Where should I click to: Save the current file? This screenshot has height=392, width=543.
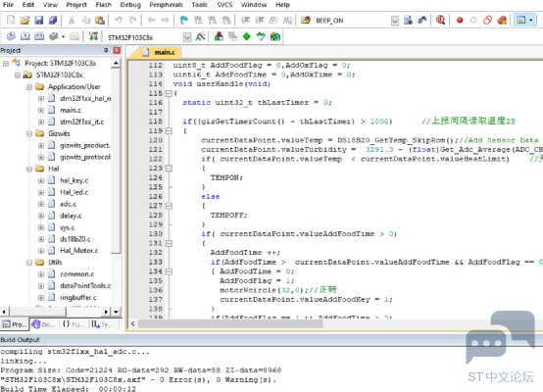tap(39, 20)
